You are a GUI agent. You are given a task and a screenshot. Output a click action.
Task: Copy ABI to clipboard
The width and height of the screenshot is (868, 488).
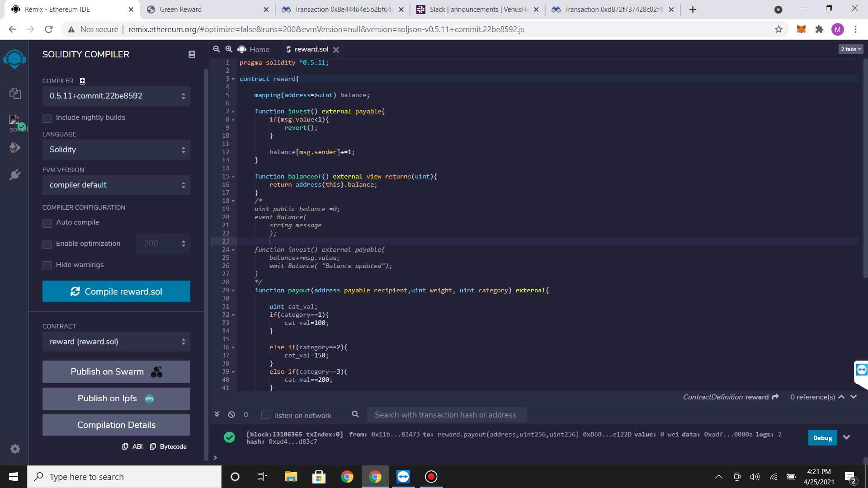coord(132,446)
